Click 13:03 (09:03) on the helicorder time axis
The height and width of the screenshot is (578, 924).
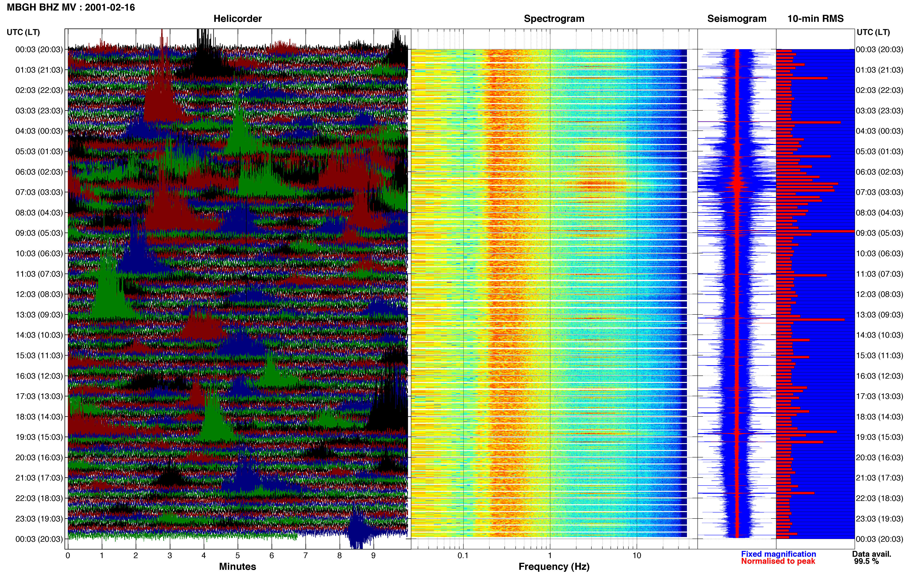tap(39, 315)
